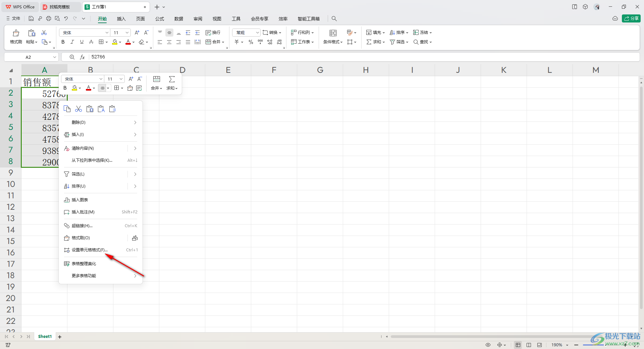Align text left in ribbon
This screenshot has height=349, width=644.
coord(160,42)
